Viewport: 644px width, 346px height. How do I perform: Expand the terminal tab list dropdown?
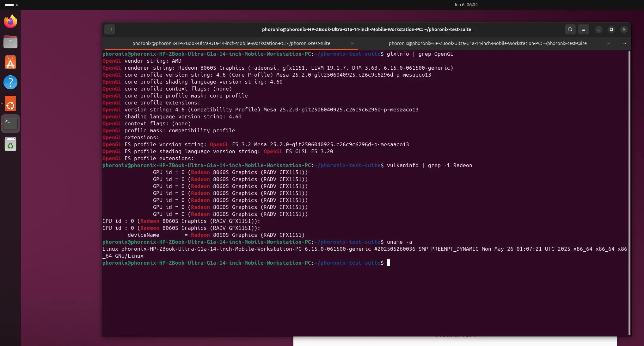pyautogui.click(x=624, y=43)
